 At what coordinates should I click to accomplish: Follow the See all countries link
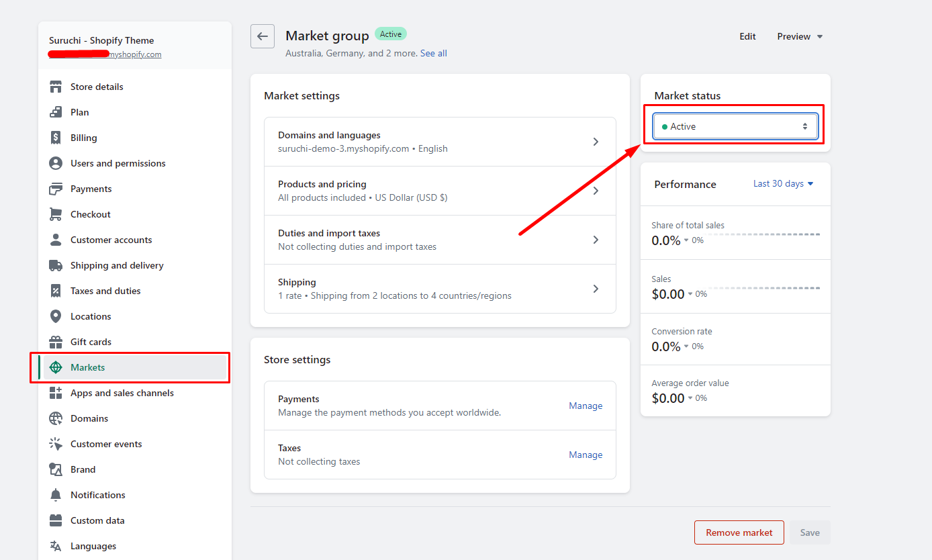433,53
